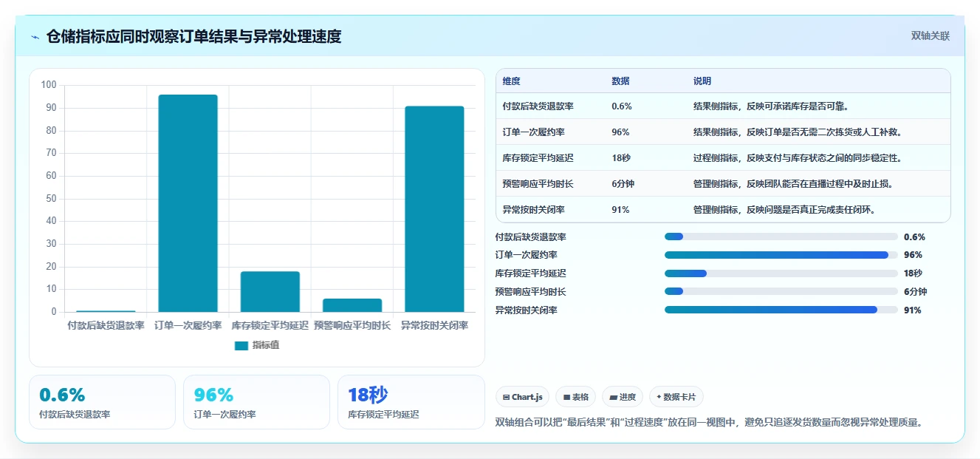Click the title 仓储指标应同时观察订单结果与异常处理速度
Viewport: 980px width, 459px height.
tap(193, 36)
